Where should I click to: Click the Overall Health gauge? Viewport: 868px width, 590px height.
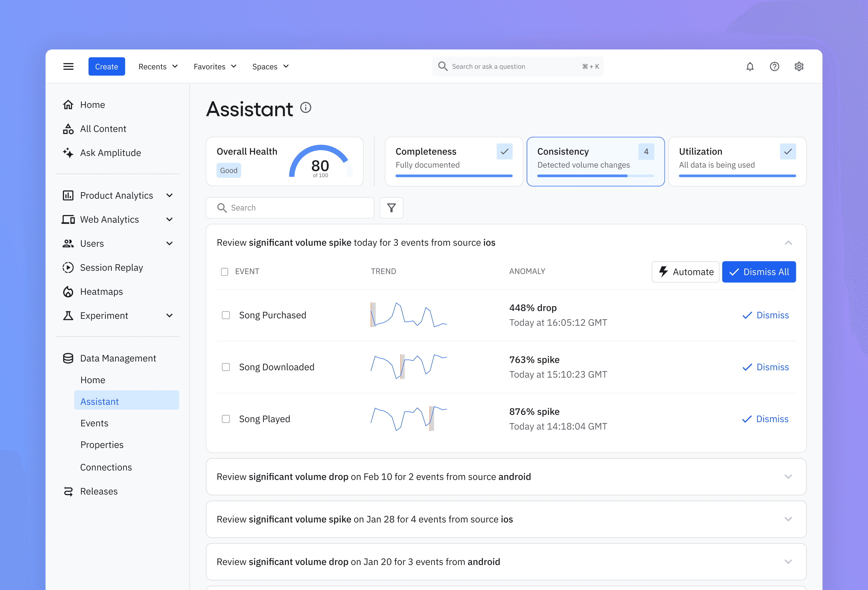pyautogui.click(x=321, y=163)
